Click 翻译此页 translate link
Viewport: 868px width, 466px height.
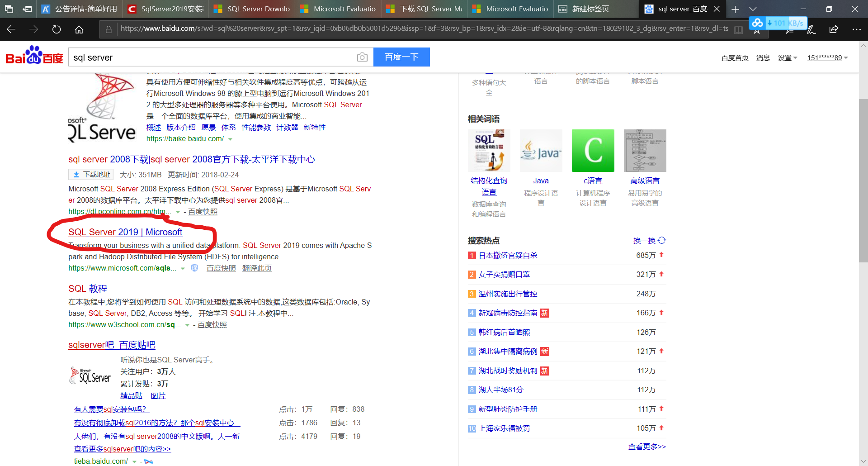[257, 268]
